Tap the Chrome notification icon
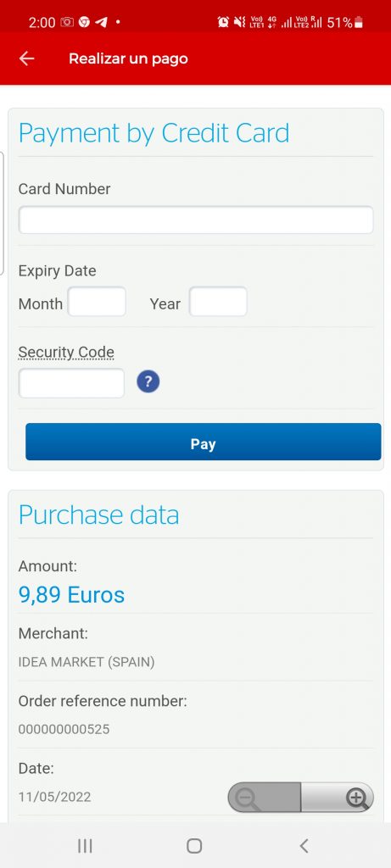This screenshot has height=868, width=391. pyautogui.click(x=84, y=22)
